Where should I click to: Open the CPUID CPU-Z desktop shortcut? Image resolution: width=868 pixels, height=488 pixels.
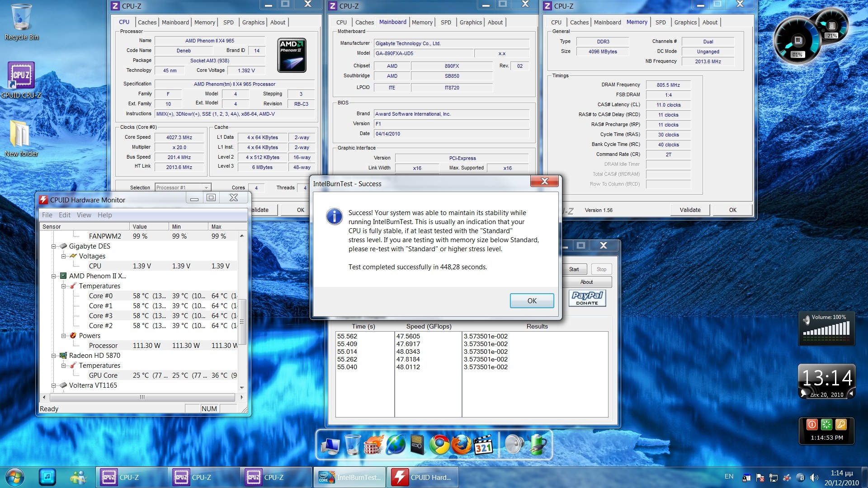pyautogui.click(x=21, y=80)
